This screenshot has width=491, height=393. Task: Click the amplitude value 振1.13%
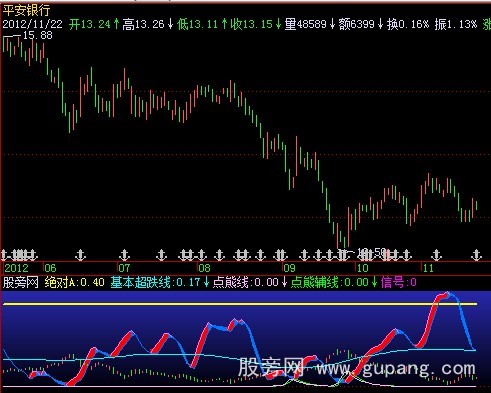pyautogui.click(x=456, y=24)
